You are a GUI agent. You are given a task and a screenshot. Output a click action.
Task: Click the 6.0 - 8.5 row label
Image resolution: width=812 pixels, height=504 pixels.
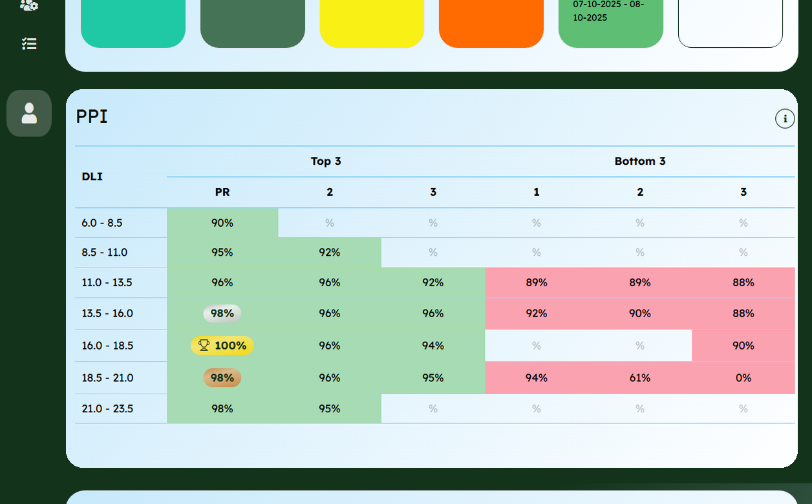click(x=102, y=223)
